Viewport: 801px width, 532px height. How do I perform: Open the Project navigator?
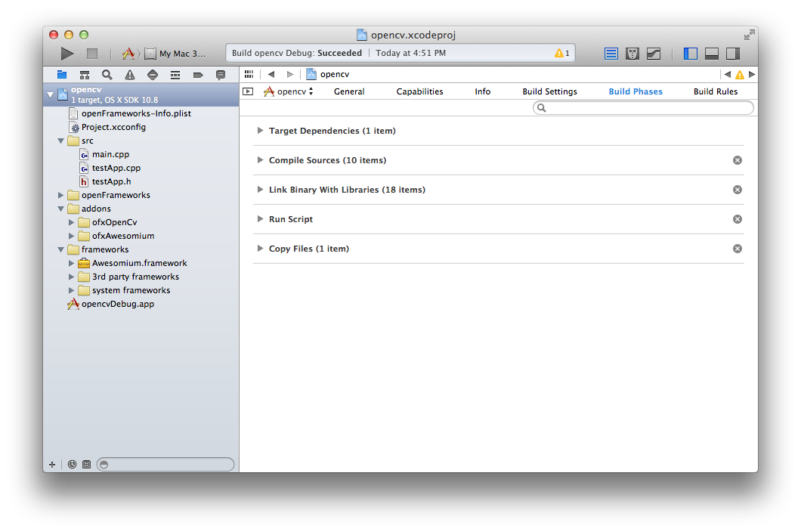(62, 75)
